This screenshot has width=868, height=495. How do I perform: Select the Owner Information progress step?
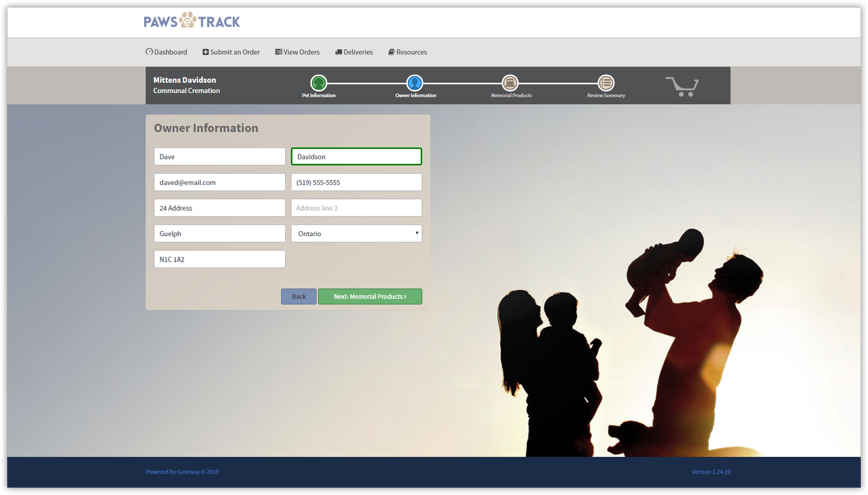[415, 82]
